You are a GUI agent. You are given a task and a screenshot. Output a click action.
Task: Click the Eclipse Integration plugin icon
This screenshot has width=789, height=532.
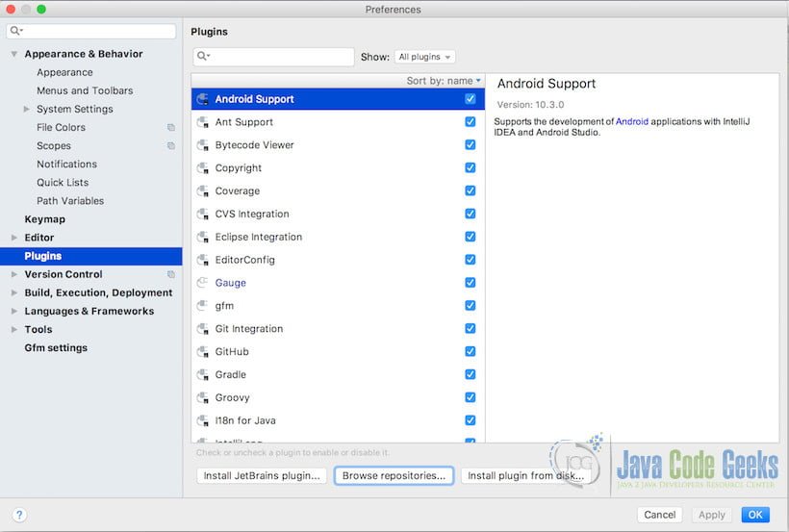tap(203, 237)
